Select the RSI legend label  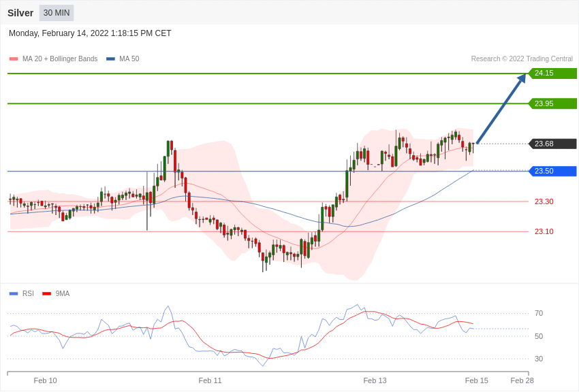(x=28, y=294)
